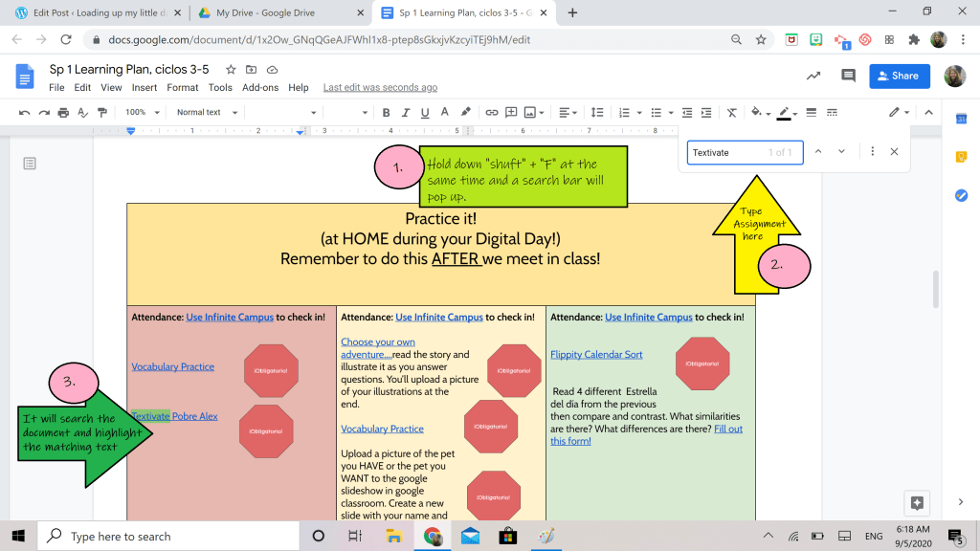Open the Insert menu

145,87
